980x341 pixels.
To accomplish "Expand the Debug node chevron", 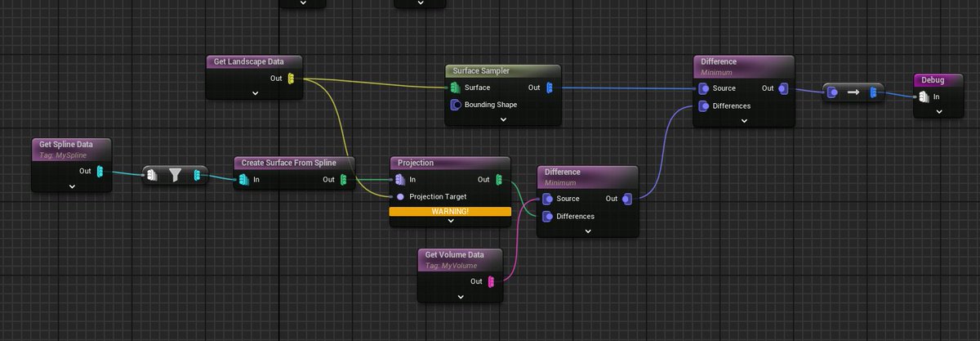I will coord(939,111).
